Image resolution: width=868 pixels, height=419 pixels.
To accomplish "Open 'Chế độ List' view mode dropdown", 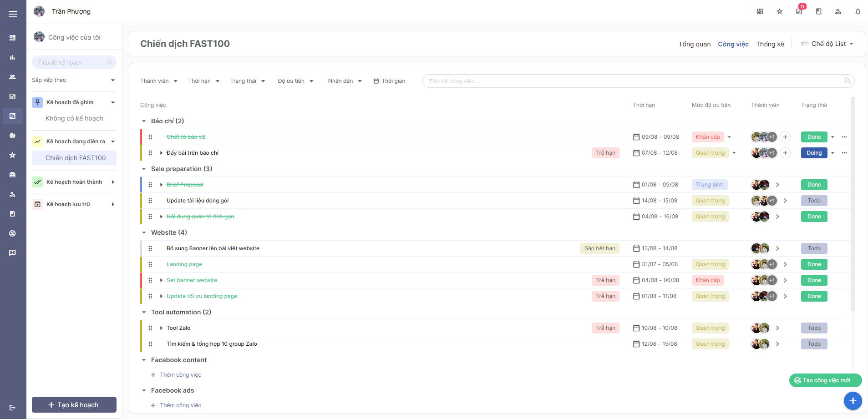I will tap(827, 44).
